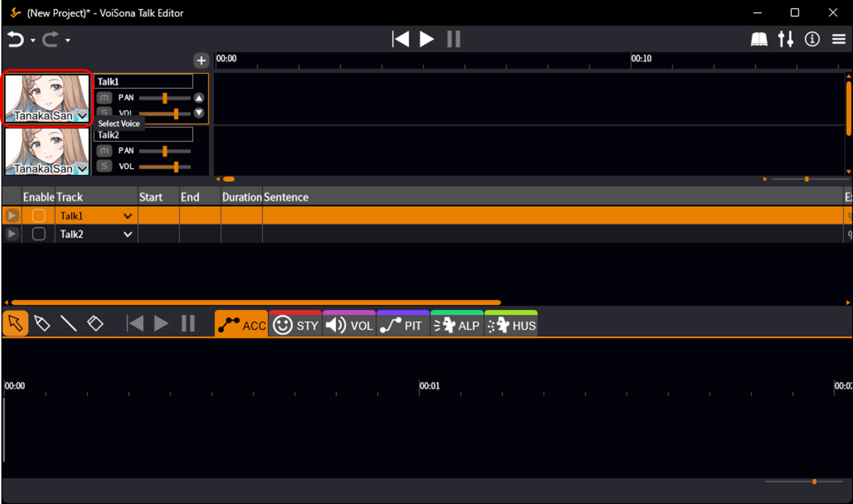Play the Talk2 sentence row
The image size is (853, 504).
pos(11,234)
